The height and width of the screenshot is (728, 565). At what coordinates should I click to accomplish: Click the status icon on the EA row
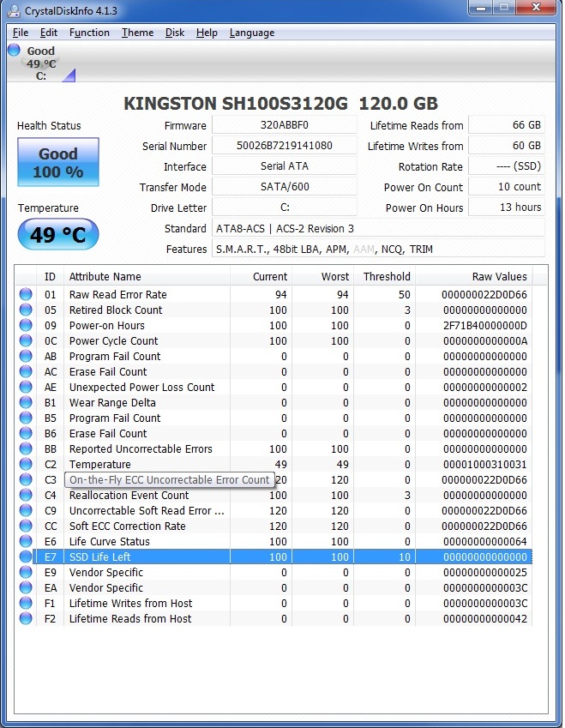click(x=26, y=587)
